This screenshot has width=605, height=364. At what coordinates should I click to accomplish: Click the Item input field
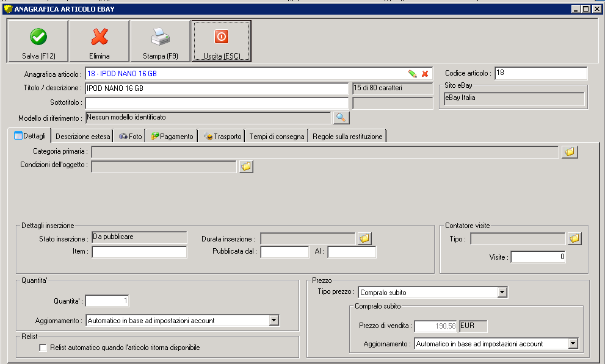point(139,252)
